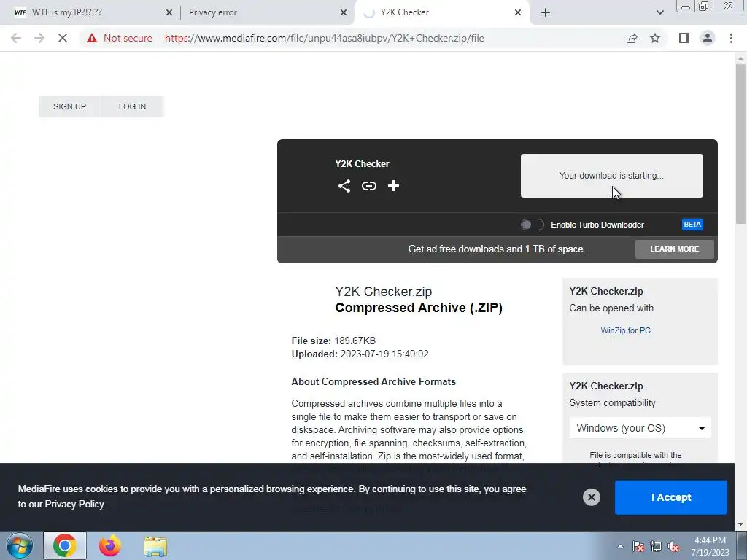Screen dimensions: 747x560
Task: Click the I Accept cookies button
Action: tap(671, 497)
